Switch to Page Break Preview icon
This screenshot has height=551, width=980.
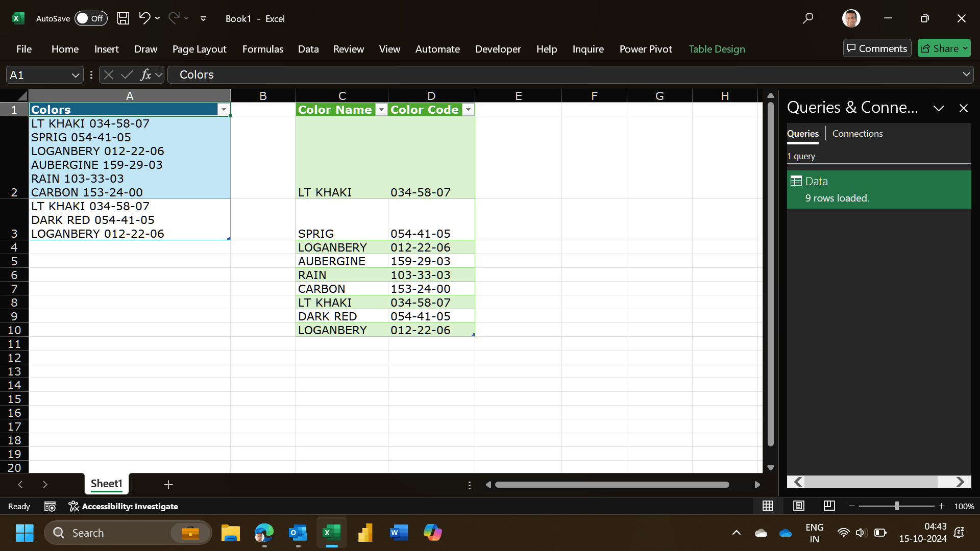click(x=829, y=506)
